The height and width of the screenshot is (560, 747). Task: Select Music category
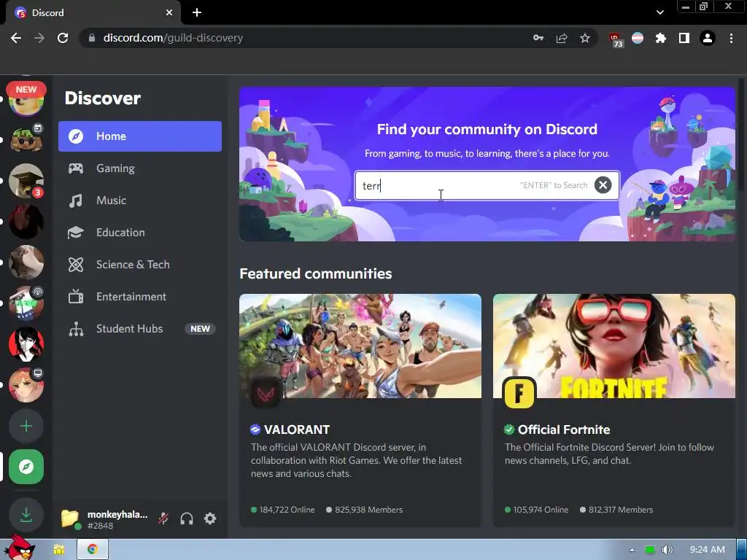(x=140, y=201)
